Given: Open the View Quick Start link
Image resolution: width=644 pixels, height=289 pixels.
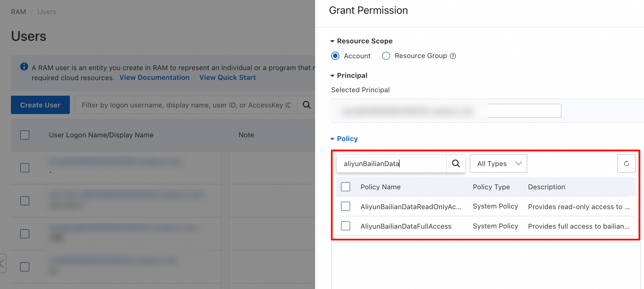Looking at the screenshot, I should pos(227,78).
